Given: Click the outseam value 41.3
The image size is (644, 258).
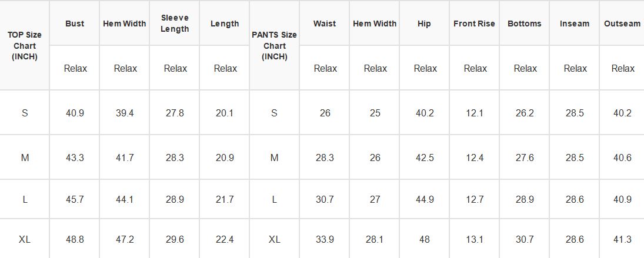Looking at the screenshot, I should [x=622, y=239].
